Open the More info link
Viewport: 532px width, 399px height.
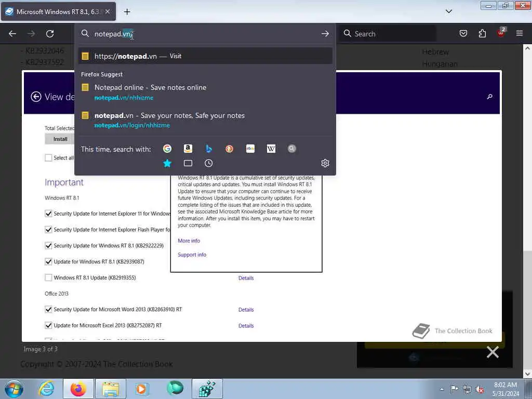[189, 241]
